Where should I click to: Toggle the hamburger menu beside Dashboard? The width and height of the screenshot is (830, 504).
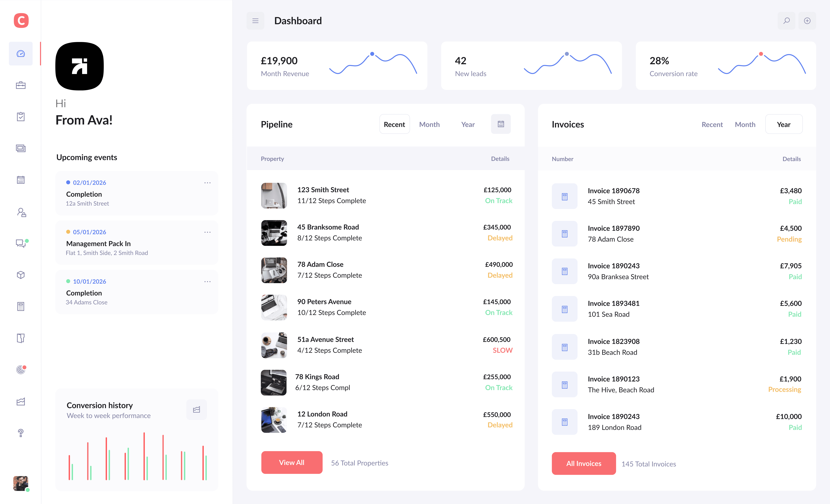click(x=255, y=21)
